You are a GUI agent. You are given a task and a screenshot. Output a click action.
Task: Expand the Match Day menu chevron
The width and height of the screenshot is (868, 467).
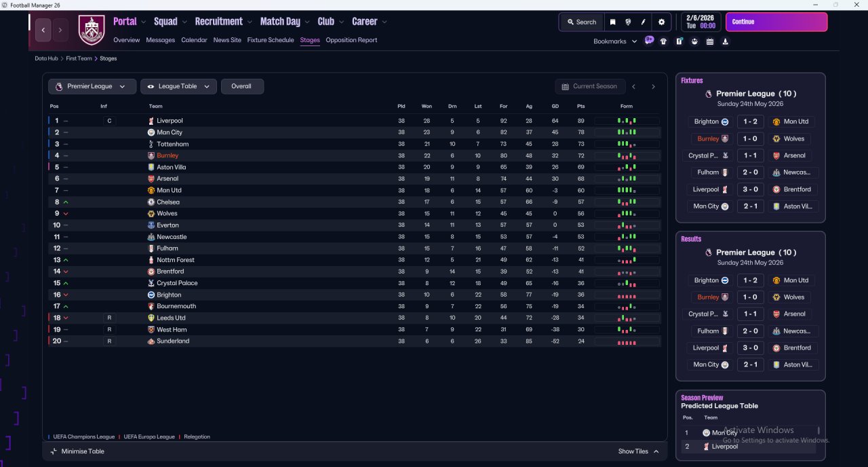coord(307,22)
